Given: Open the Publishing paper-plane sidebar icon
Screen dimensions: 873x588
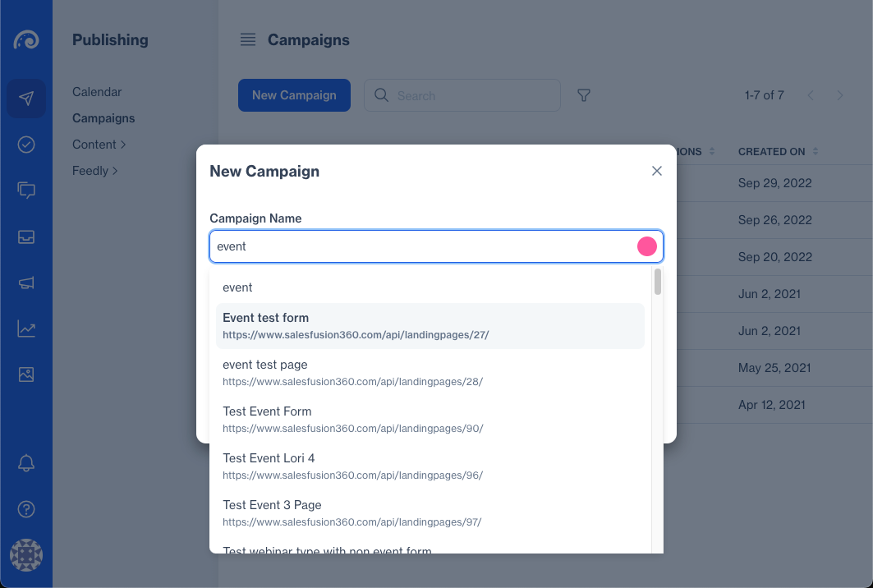Looking at the screenshot, I should click(26, 99).
